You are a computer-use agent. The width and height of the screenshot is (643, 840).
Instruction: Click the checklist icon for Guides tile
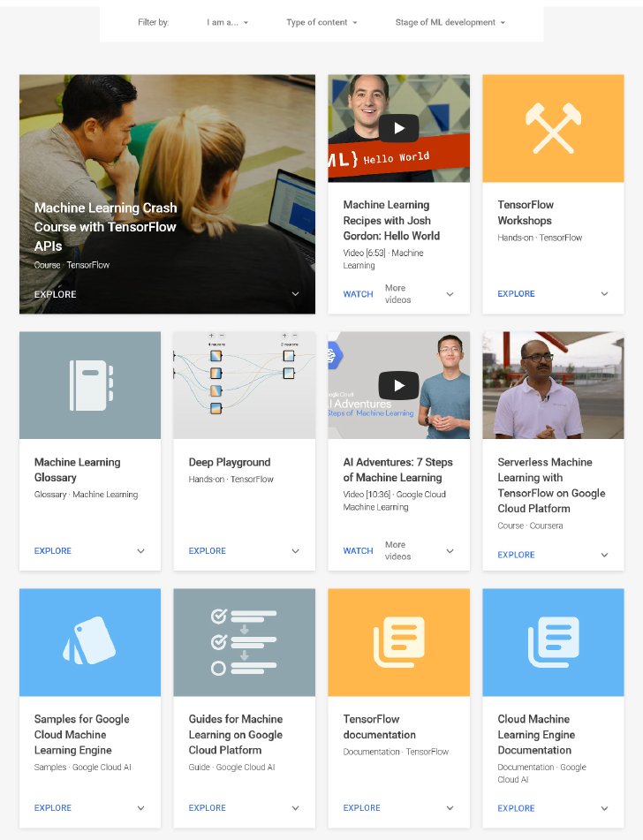244,642
